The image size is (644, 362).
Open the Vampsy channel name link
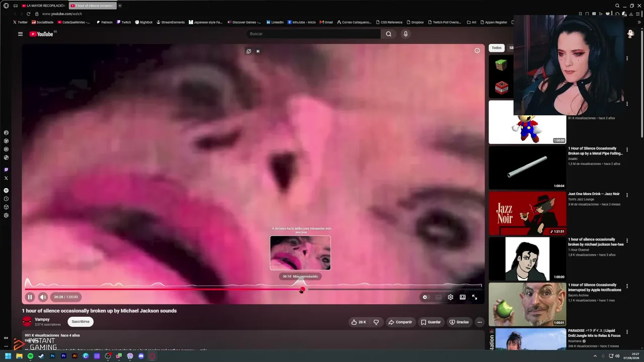(42, 319)
